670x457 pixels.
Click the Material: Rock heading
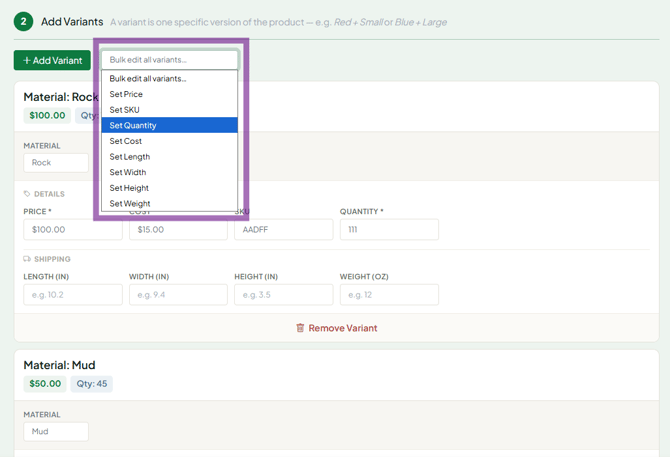click(61, 97)
